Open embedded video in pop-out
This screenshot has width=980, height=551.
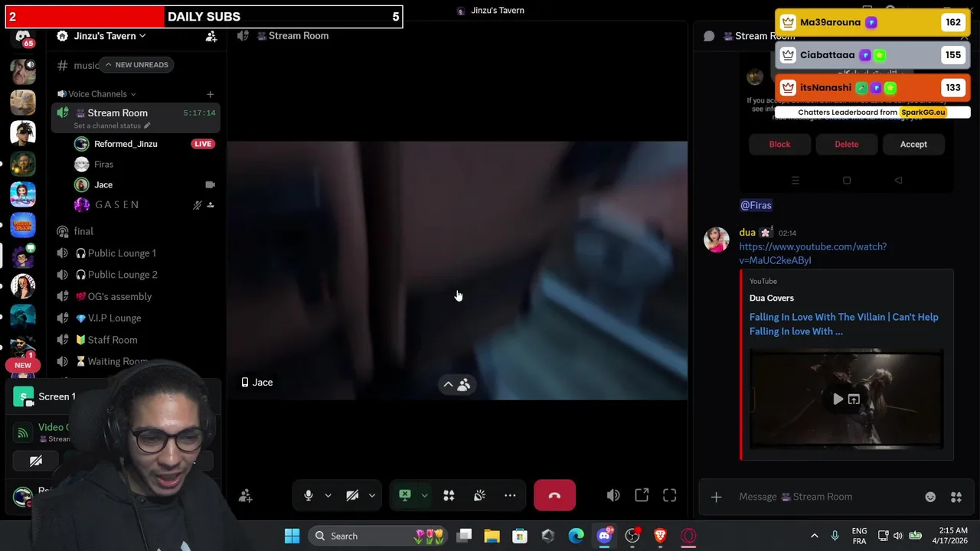coord(854,399)
